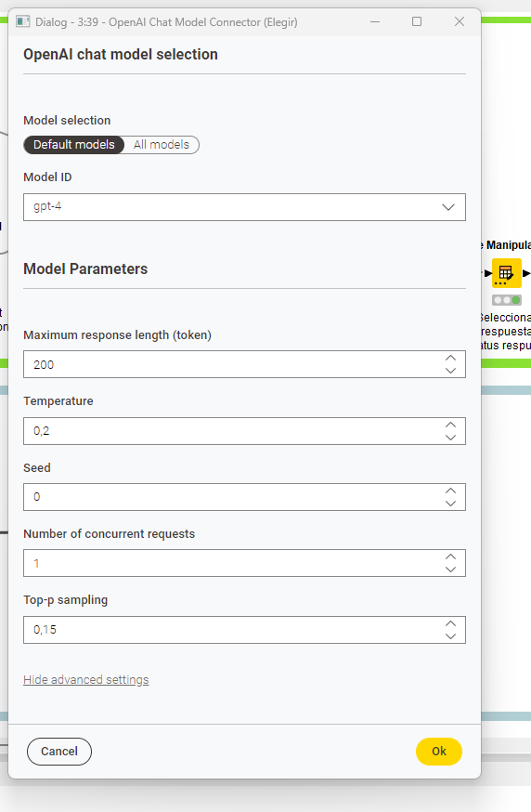The height and width of the screenshot is (812, 531).
Task: Select the Default models option
Action: pos(74,145)
